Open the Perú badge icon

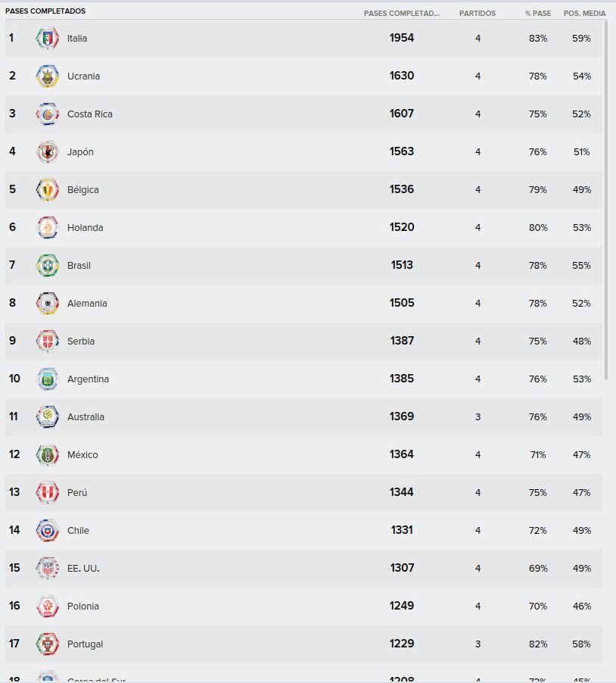(x=48, y=493)
